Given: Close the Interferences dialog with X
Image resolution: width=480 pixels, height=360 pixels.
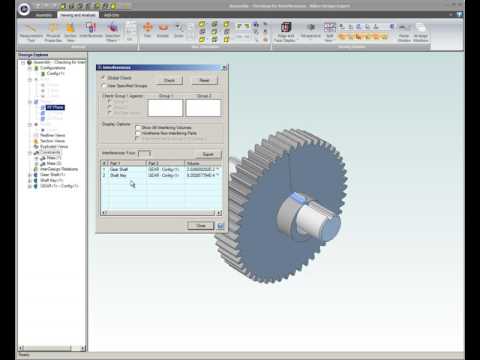Looking at the screenshot, I should pyautogui.click(x=224, y=68).
